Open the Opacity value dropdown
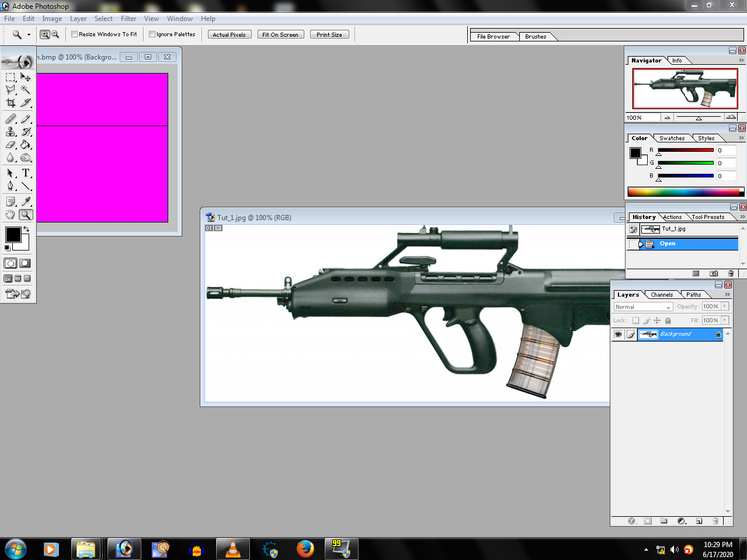The image size is (747, 560). 724,306
